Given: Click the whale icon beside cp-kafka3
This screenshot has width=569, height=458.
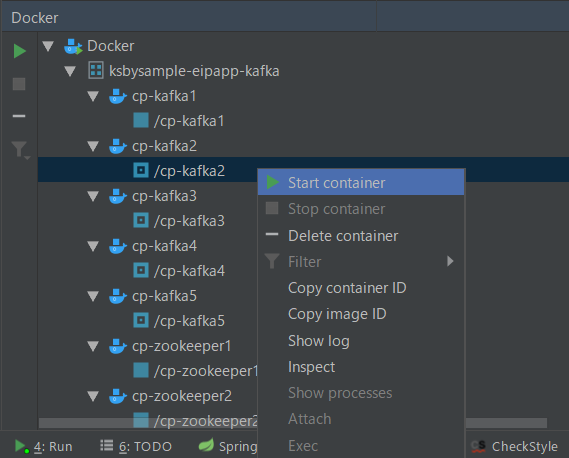Looking at the screenshot, I should coord(118,196).
